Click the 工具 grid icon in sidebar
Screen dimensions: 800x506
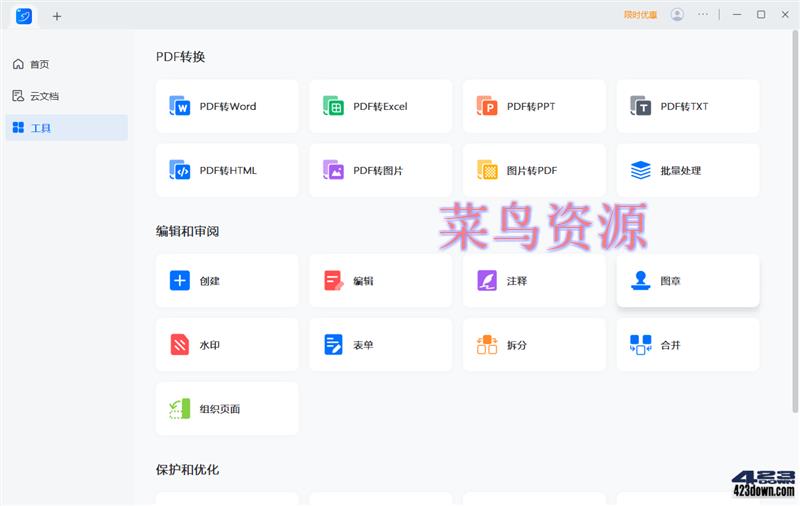pyautogui.click(x=18, y=128)
